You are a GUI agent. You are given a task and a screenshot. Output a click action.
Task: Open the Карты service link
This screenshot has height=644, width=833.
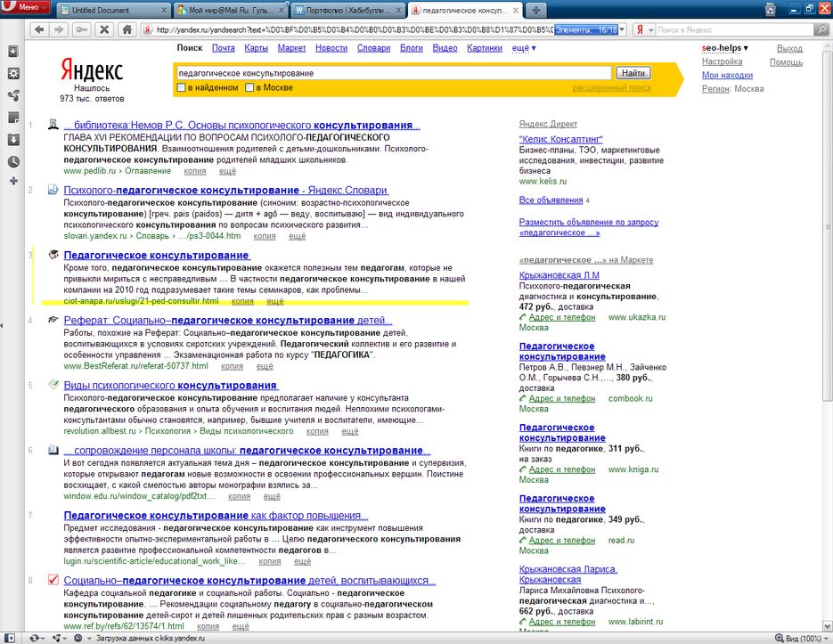(256, 48)
